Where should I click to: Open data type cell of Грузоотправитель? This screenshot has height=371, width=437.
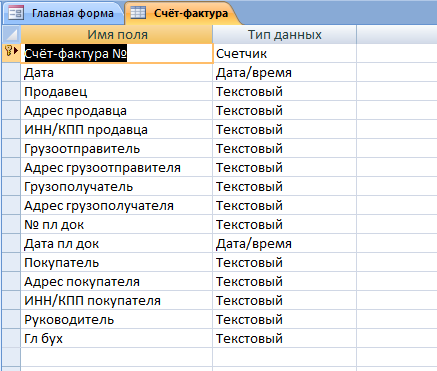pos(284,148)
